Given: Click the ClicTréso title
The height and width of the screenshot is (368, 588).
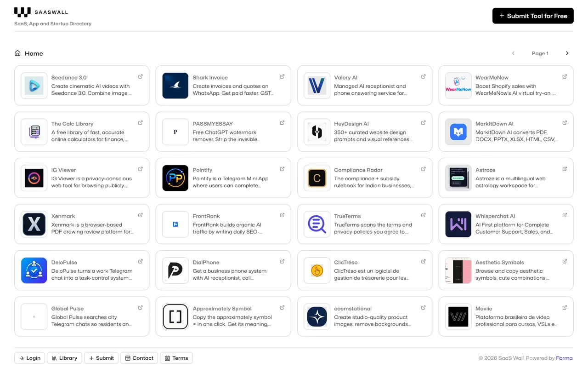Looking at the screenshot, I should (x=346, y=263).
